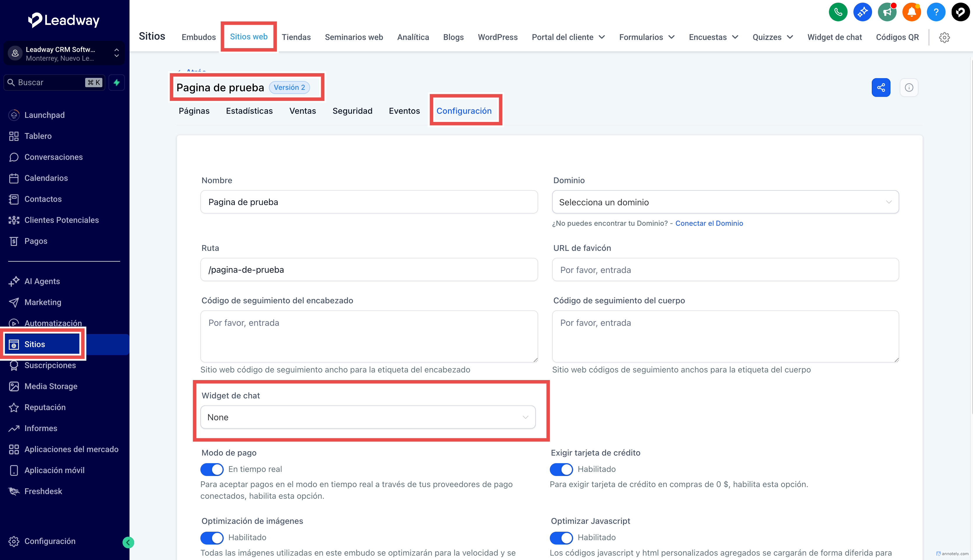Open the gear settings icon in top navigation
The height and width of the screenshot is (560, 973).
point(944,37)
